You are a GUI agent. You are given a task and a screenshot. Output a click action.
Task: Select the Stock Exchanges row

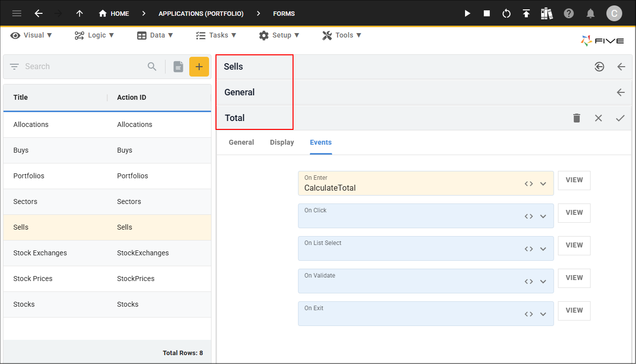[x=107, y=253]
